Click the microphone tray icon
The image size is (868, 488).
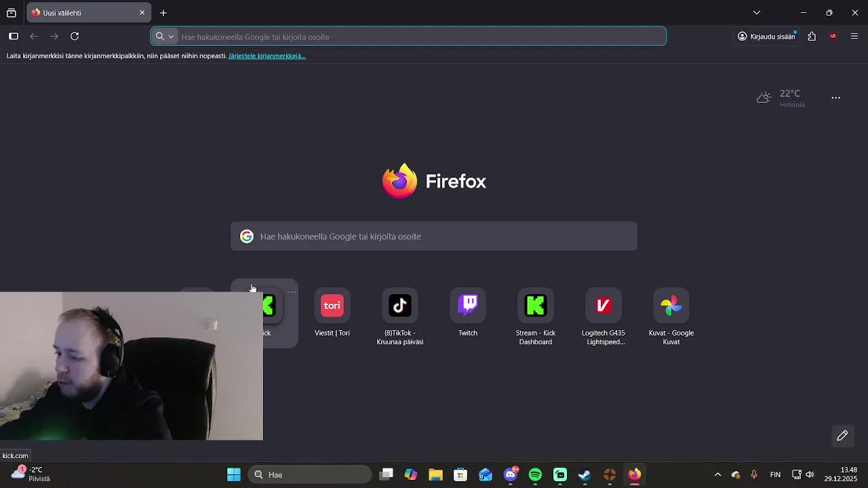tap(754, 474)
